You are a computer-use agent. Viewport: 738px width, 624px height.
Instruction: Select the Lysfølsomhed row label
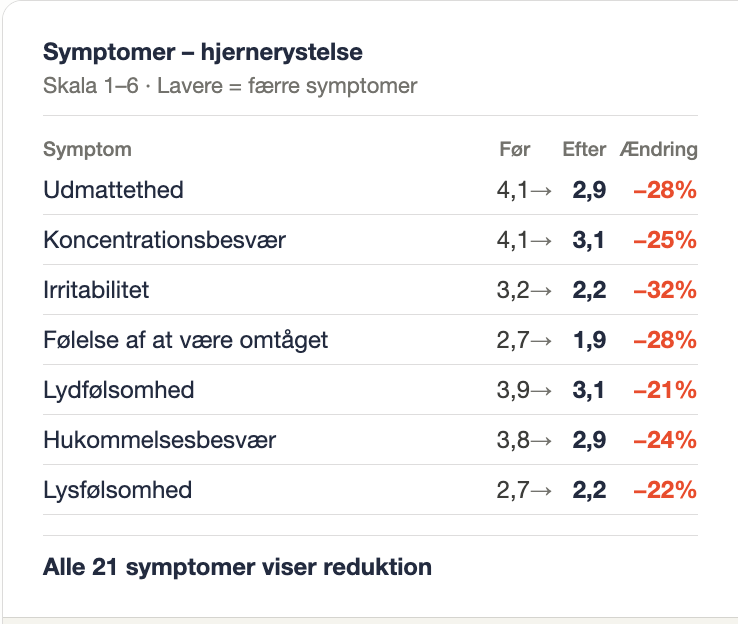click(x=117, y=490)
